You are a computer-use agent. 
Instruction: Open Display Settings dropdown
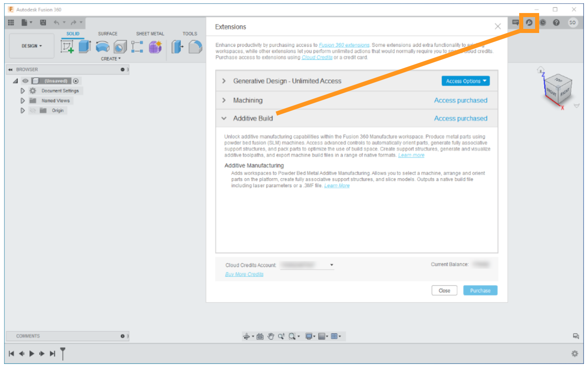pos(310,336)
